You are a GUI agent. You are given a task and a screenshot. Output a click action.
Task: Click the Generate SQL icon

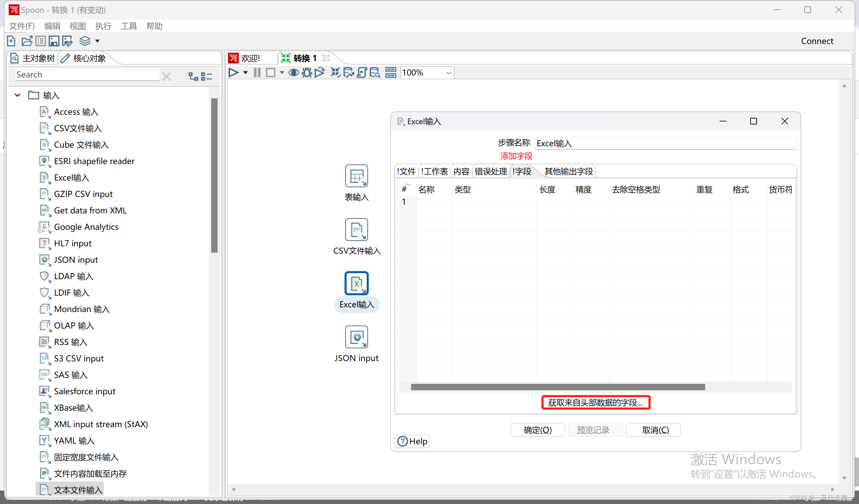click(x=362, y=72)
